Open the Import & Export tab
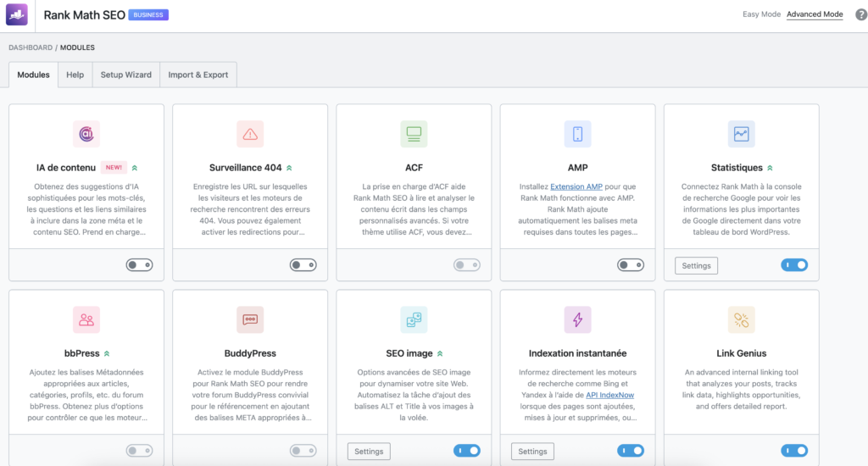This screenshot has height=466, width=868. [x=198, y=75]
